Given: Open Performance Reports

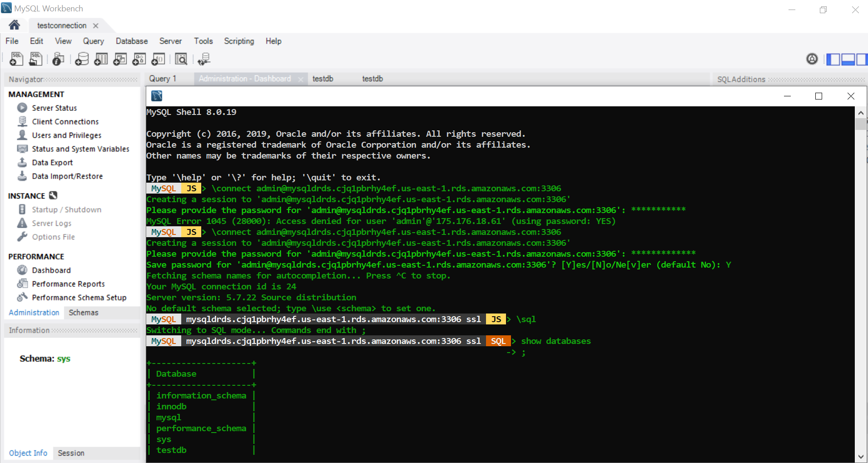Looking at the screenshot, I should (x=68, y=284).
